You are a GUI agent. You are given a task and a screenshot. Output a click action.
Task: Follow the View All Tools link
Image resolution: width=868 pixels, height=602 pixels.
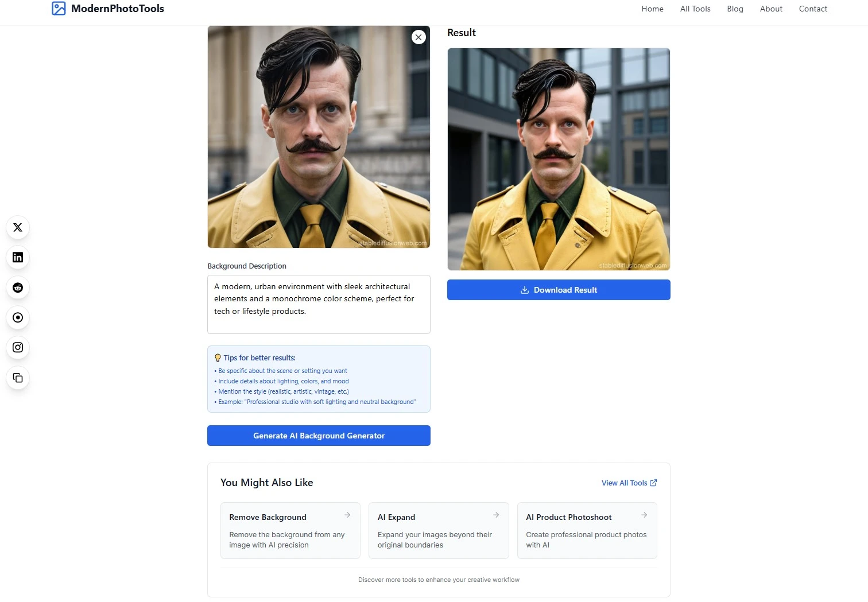point(629,483)
